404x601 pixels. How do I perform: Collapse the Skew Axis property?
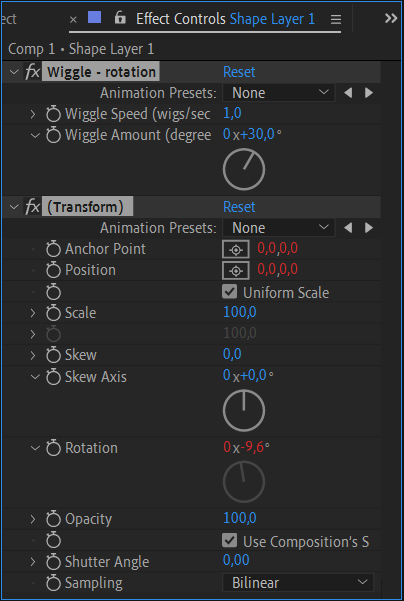35,377
